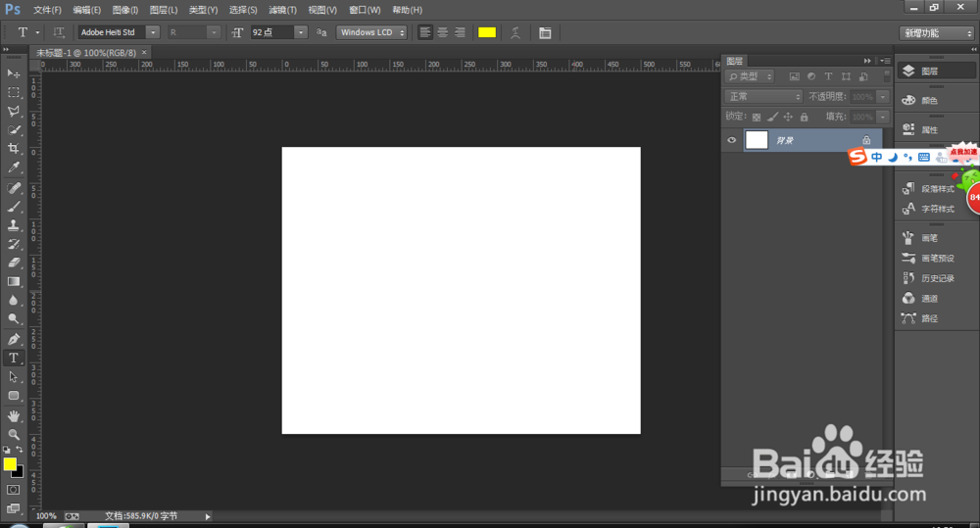Screen dimensions: 980x528
Task: Open the Windows LCD anti-aliasing dropdown
Action: tap(371, 32)
